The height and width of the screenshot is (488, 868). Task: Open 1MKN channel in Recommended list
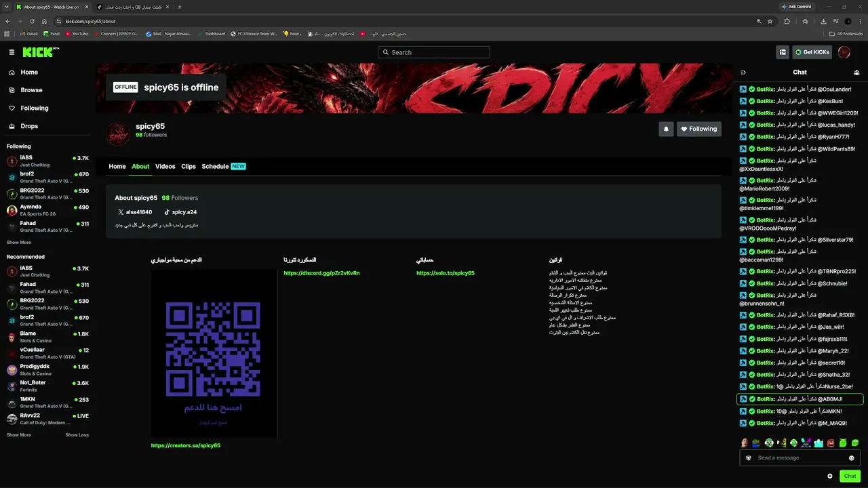click(x=47, y=403)
